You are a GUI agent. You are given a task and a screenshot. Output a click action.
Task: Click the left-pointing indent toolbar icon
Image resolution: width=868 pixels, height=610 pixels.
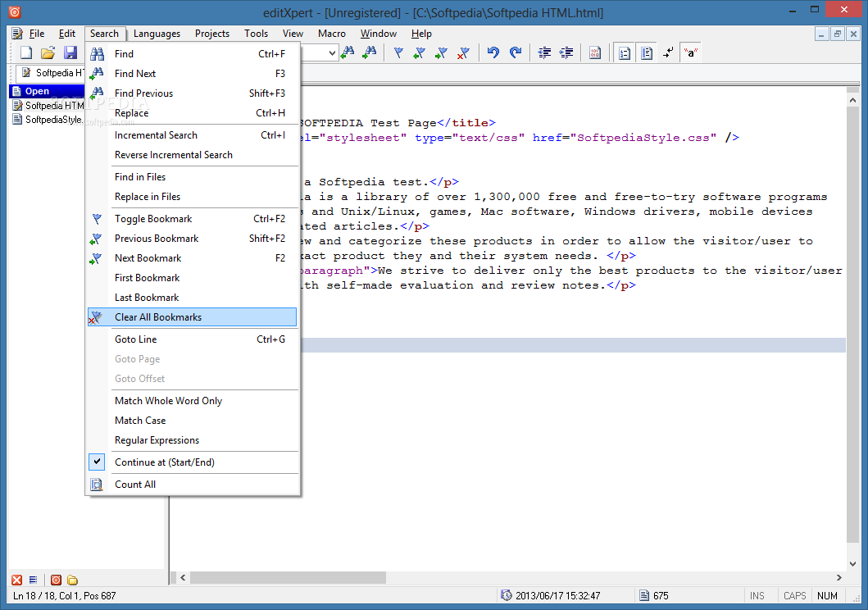pyautogui.click(x=545, y=52)
